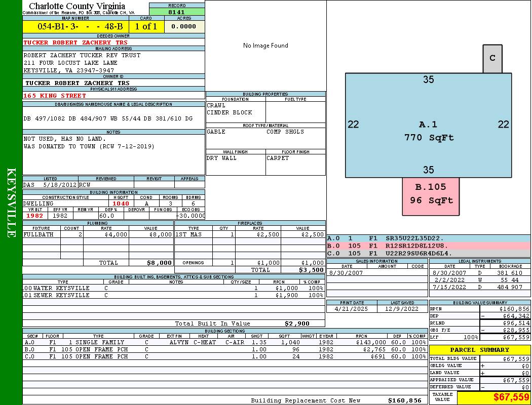Click address line 211 FOUR LOCUST LAKE LANE

(x=70, y=63)
